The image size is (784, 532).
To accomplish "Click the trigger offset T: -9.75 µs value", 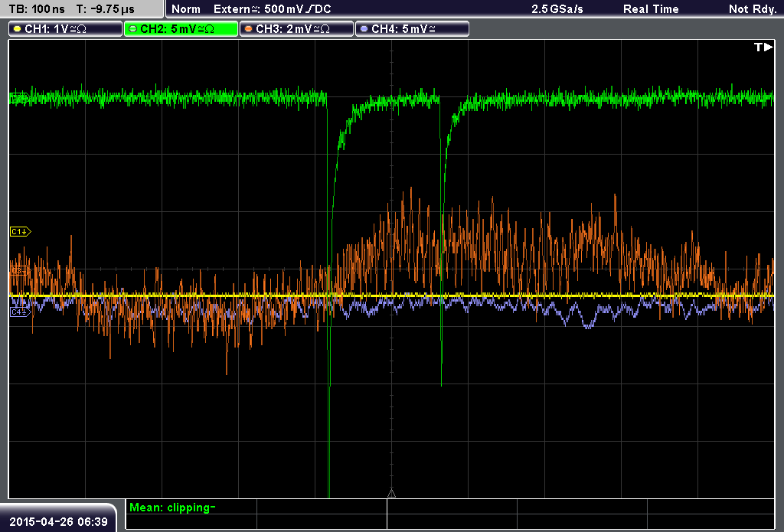I will tap(106, 9).
